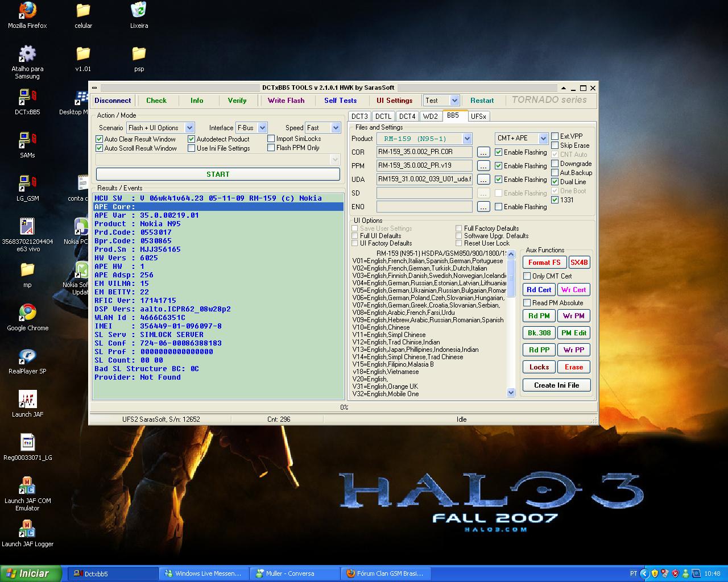
Task: Toggle Autodetect Product checkbox
Action: click(192, 139)
